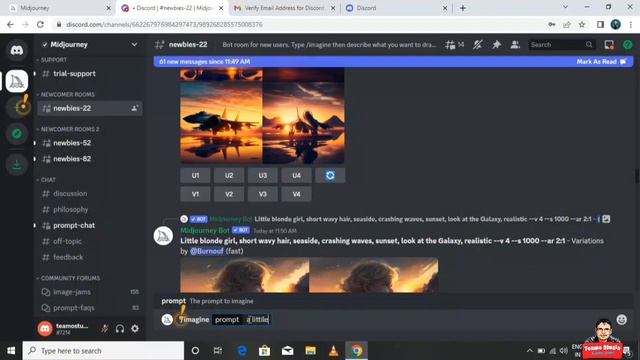Switch to Verify Email Address Gmail tab
The height and width of the screenshot is (360, 640).
tap(284, 8)
